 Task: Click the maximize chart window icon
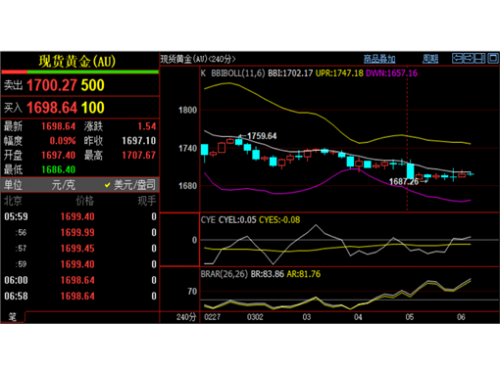point(493,59)
